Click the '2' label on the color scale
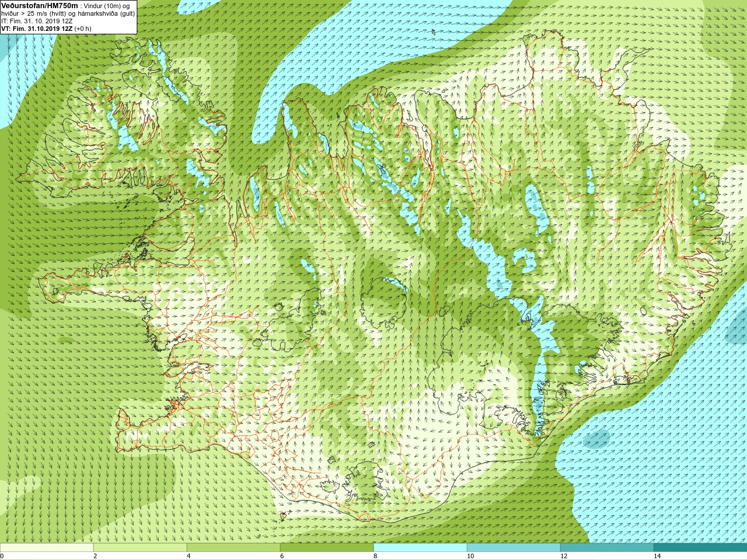 (95, 556)
